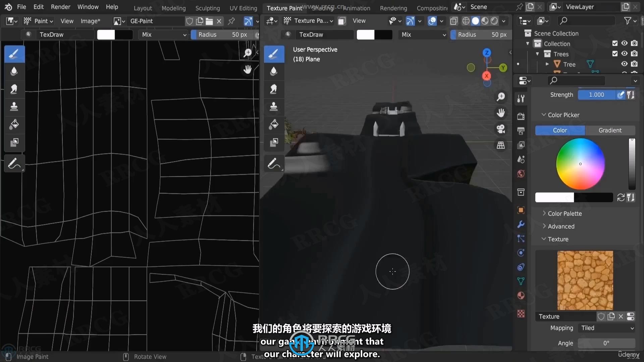Select the Soften tool in 3D viewport
The height and width of the screenshot is (362, 644).
click(274, 71)
